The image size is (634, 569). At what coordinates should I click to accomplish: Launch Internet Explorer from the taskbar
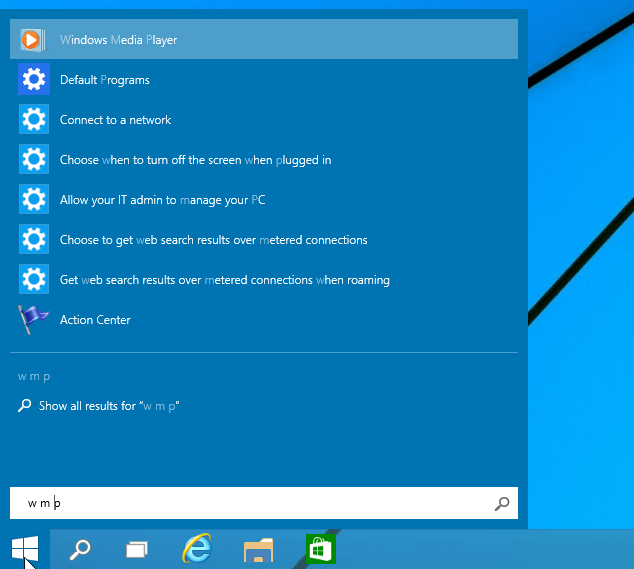[197, 548]
